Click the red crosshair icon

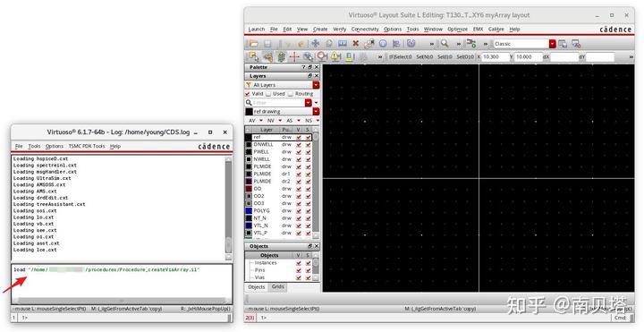[x=294, y=56]
